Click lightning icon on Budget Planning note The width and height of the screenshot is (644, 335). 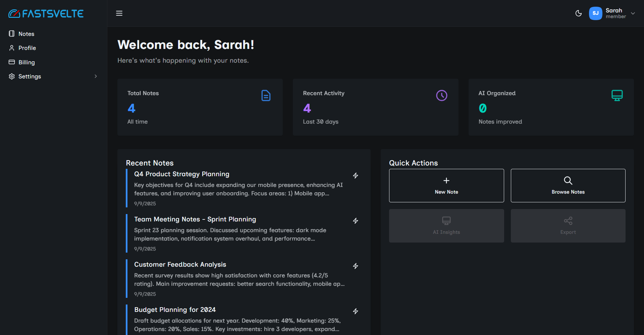tap(356, 311)
